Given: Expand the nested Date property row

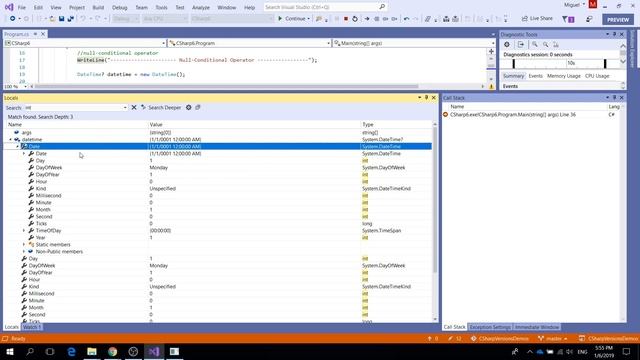Looking at the screenshot, I should [24, 153].
